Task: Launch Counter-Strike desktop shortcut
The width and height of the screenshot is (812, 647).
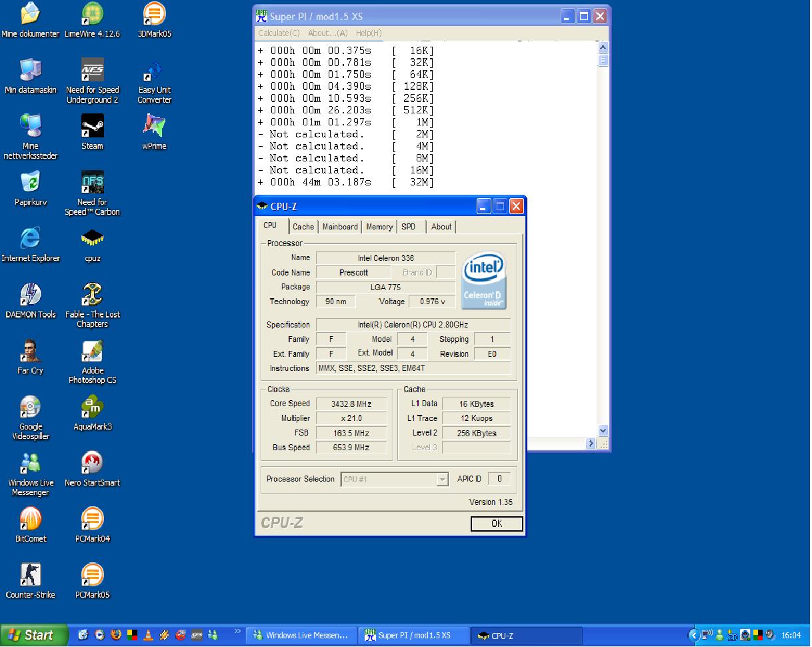Action: pos(30,580)
